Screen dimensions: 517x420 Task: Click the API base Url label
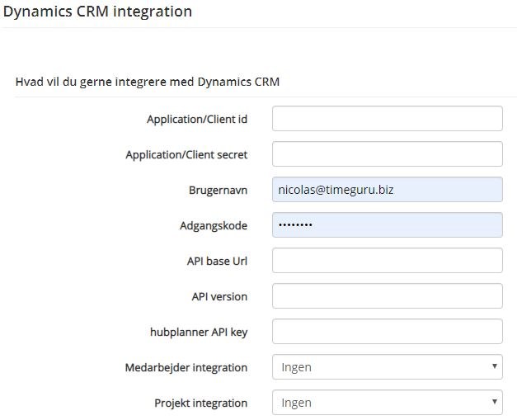tap(218, 261)
